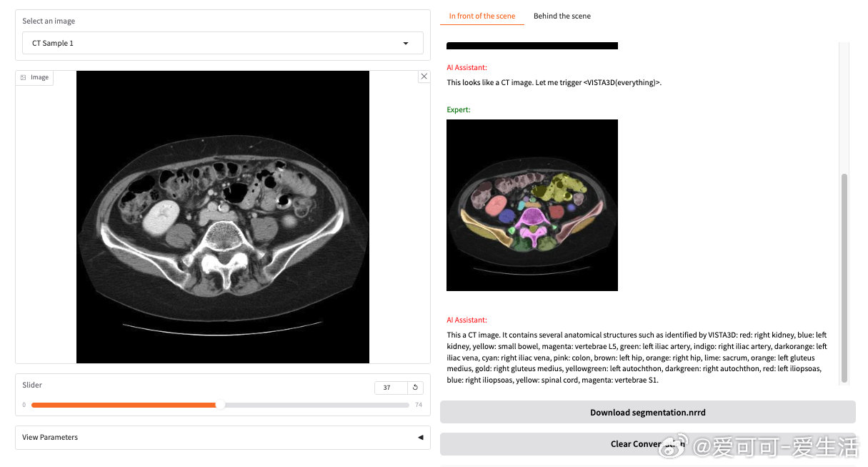The height and width of the screenshot is (467, 868).
Task: Click the reset icon beside slider value 37
Action: (x=416, y=388)
